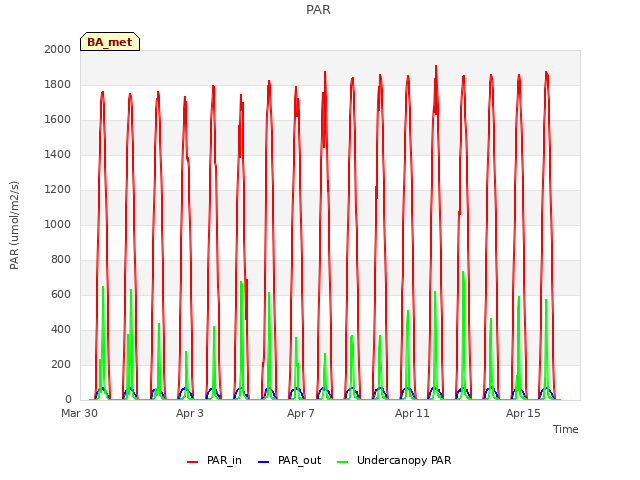Click the 400 y-axis tick label
The height and width of the screenshot is (480, 640).
tap(61, 329)
